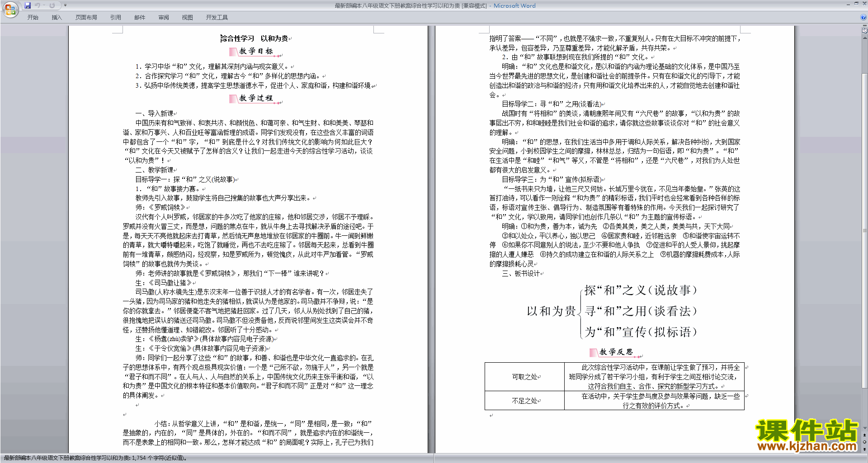Open the 邮件 ribbon tab
The height and width of the screenshot is (463, 868).
click(x=140, y=17)
